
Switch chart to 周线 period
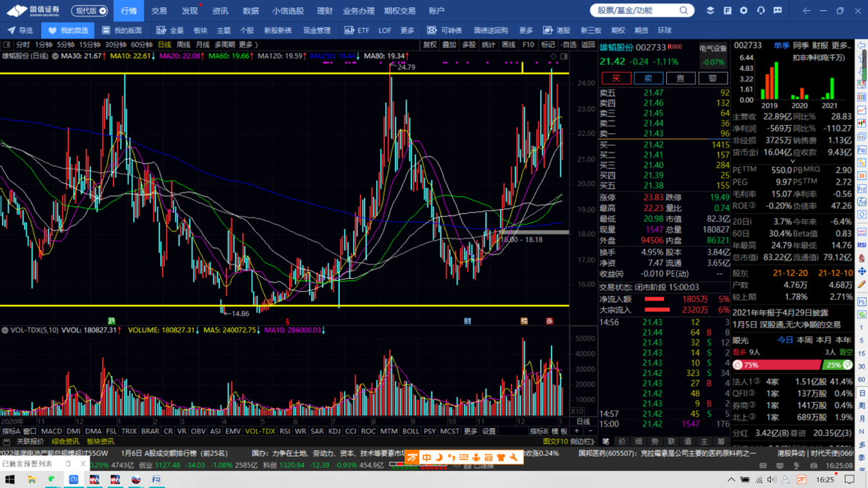tap(184, 45)
